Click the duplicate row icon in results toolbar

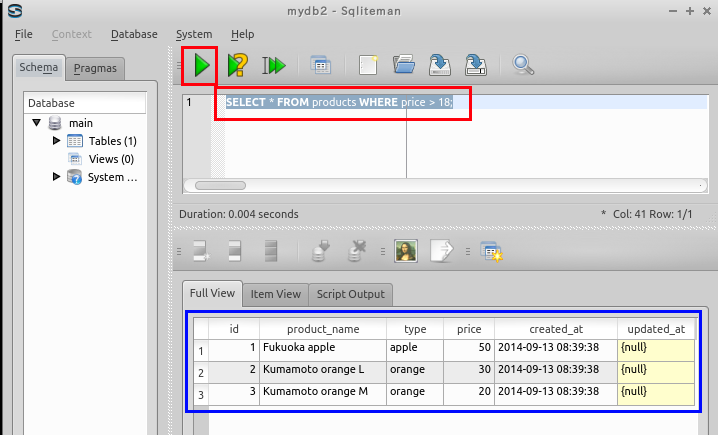coord(234,251)
